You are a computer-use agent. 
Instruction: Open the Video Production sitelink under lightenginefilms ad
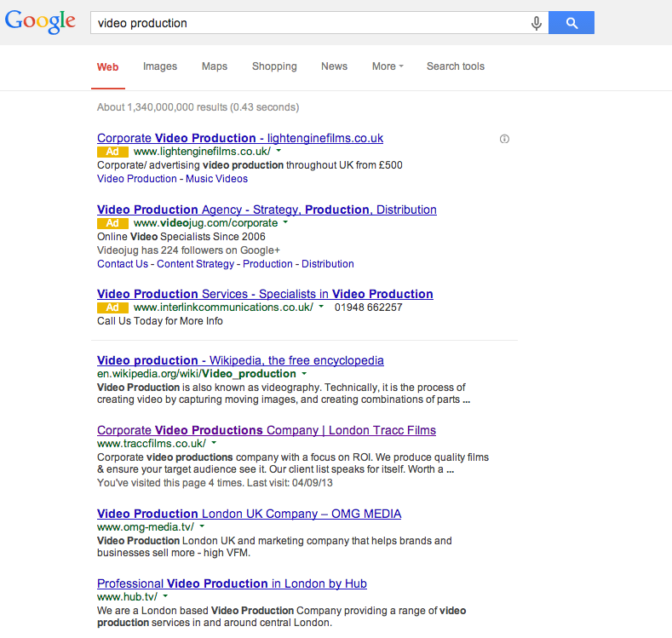137,179
